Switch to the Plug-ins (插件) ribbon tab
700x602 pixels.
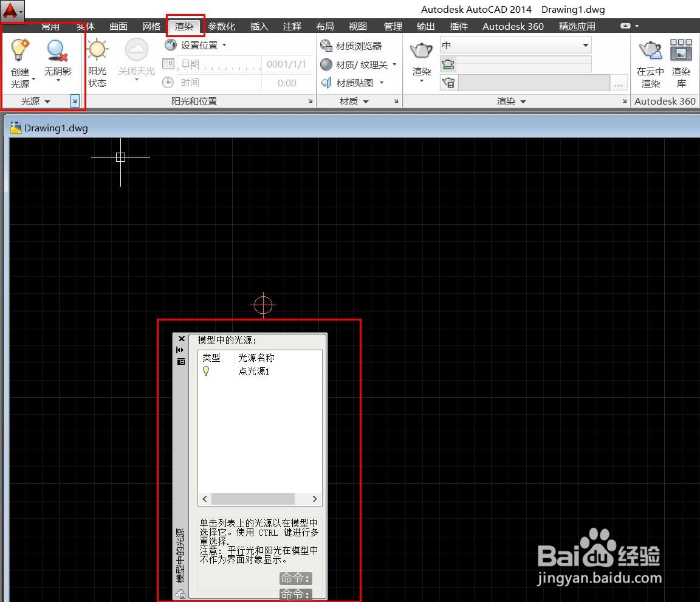pyautogui.click(x=458, y=26)
